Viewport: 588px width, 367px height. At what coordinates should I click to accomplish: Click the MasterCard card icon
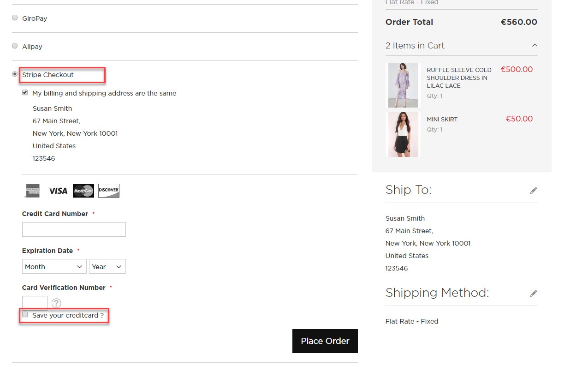(x=83, y=190)
